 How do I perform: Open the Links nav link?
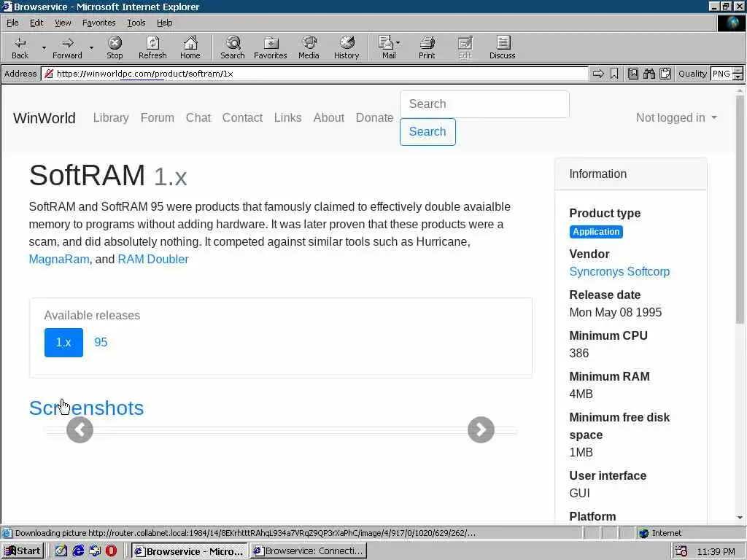(287, 117)
